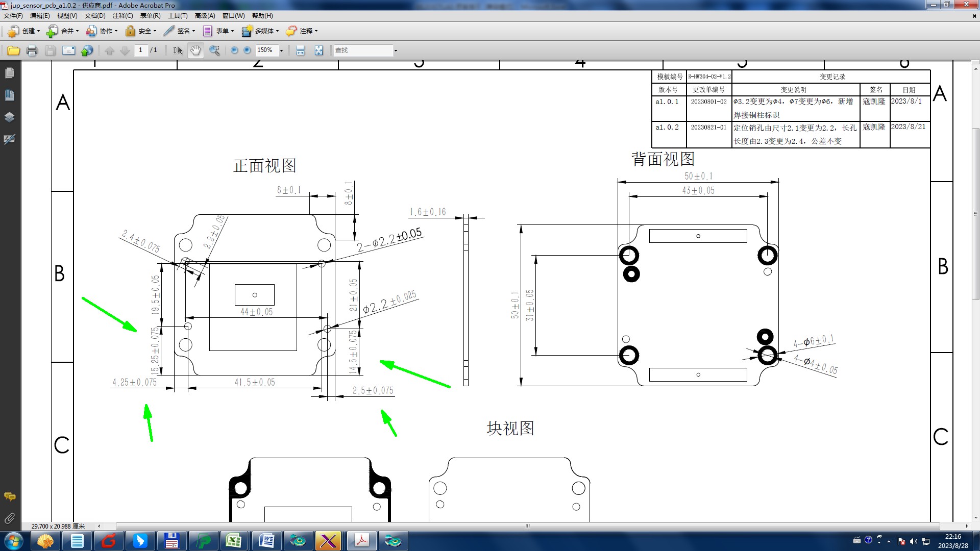Select the text Select tool
The image size is (980, 551).
[x=177, y=51]
